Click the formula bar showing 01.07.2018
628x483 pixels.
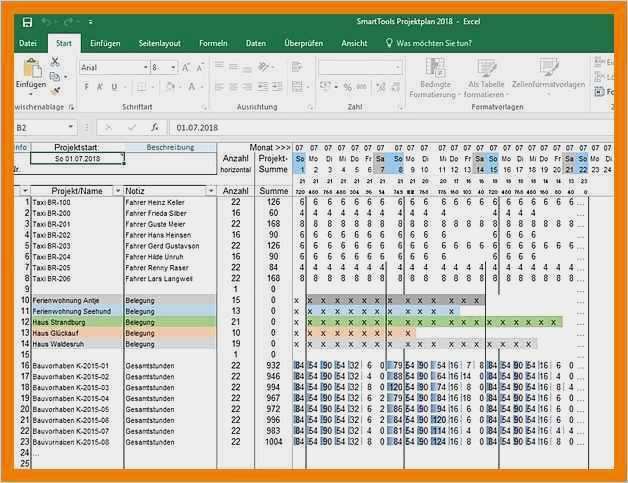point(300,128)
